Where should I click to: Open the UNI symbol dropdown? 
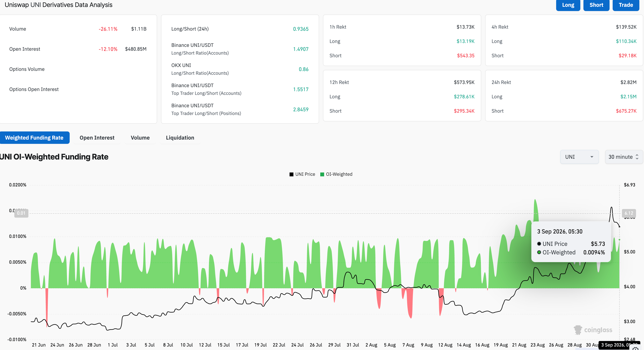[x=579, y=157]
